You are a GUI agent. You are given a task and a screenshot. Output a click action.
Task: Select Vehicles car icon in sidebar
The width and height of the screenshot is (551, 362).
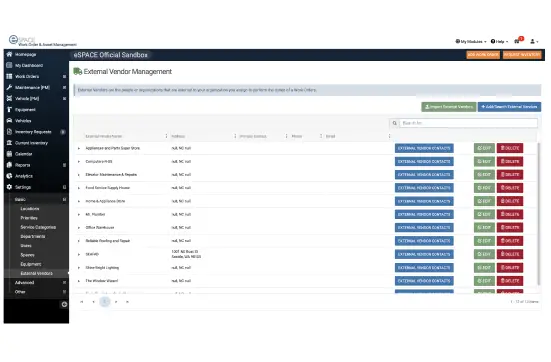[9, 121]
